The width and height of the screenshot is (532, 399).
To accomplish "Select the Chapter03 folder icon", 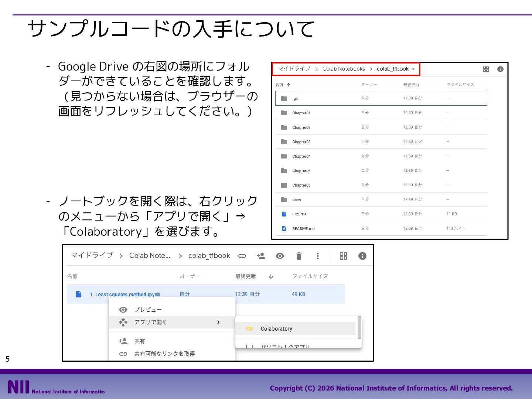I will click(x=284, y=141).
